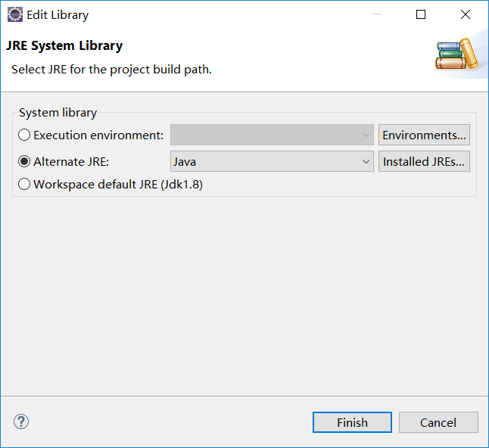Viewport: 489px width, 448px height.
Task: Cancel the library edit dialog
Action: (x=438, y=422)
